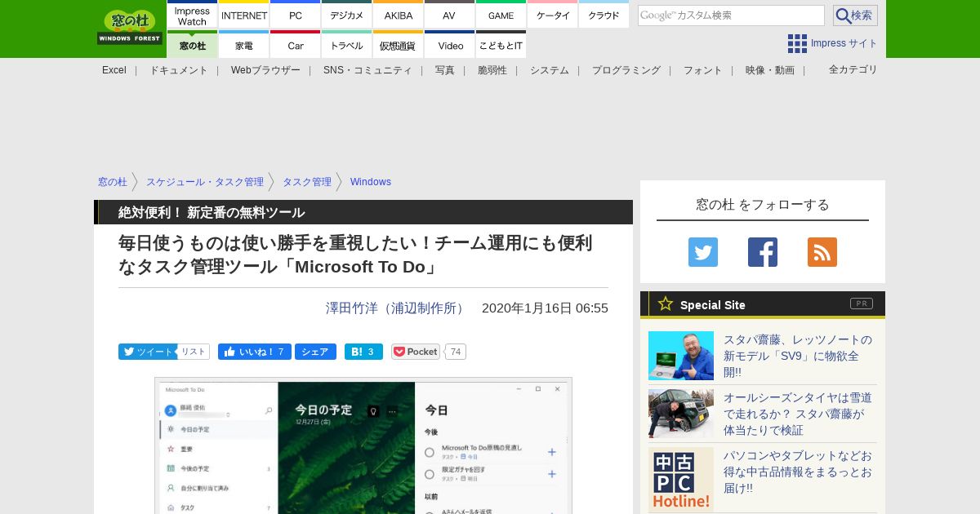Click the Twitter リスト button
This screenshot has width=980, height=514.
194,352
